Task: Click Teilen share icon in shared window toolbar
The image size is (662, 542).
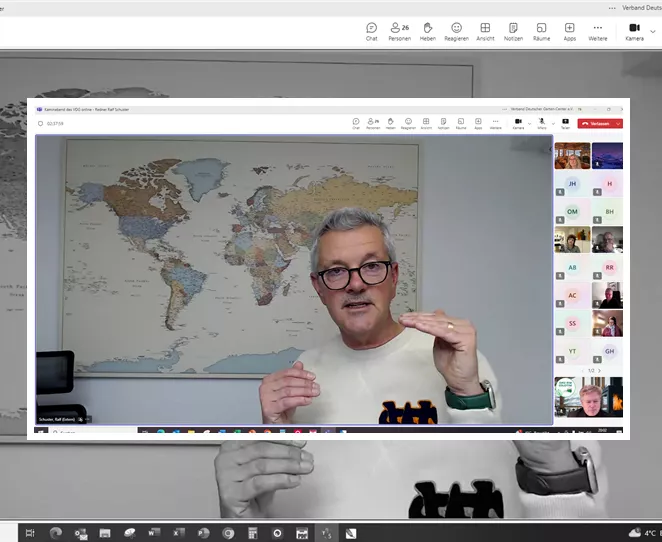Action: click(x=565, y=123)
